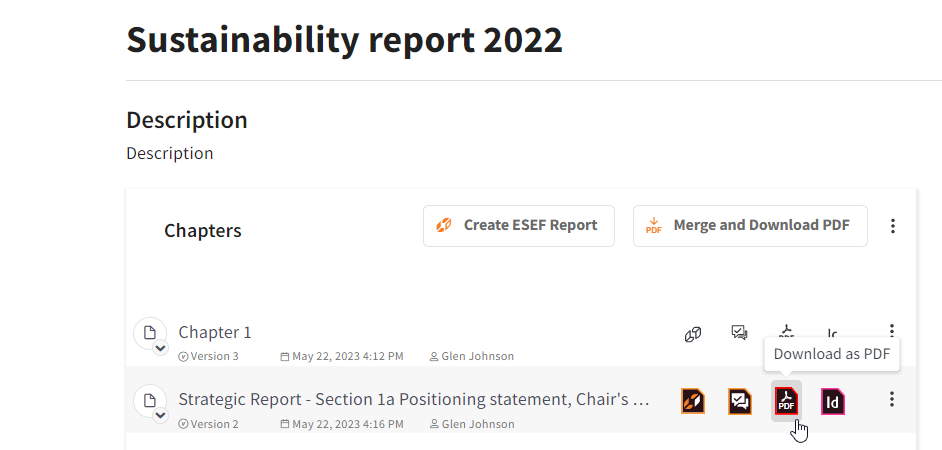Screen dimensions: 942x450
Task: Open Chapter 1's review comments icon
Action: 740,332
